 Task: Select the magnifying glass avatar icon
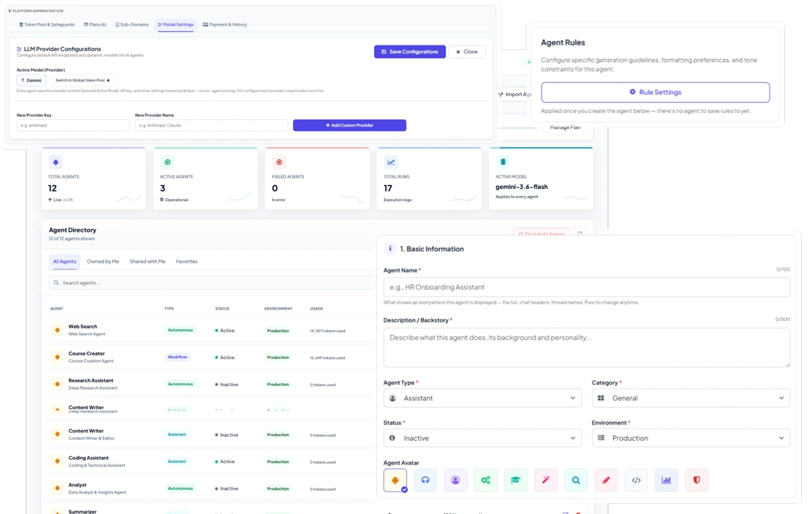[x=576, y=480]
